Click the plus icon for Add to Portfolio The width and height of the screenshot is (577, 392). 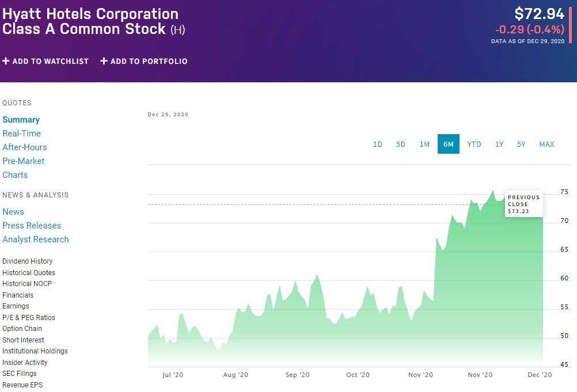tap(104, 61)
